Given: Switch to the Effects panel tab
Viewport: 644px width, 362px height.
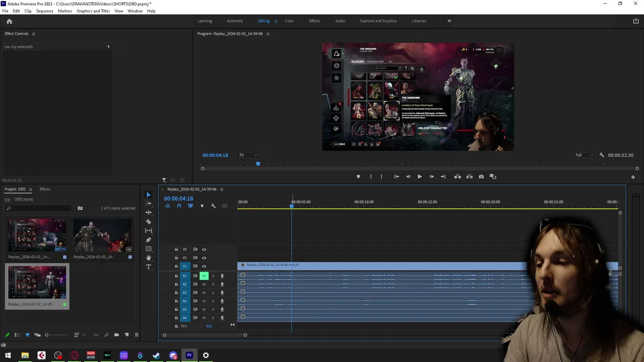Looking at the screenshot, I should (45, 189).
